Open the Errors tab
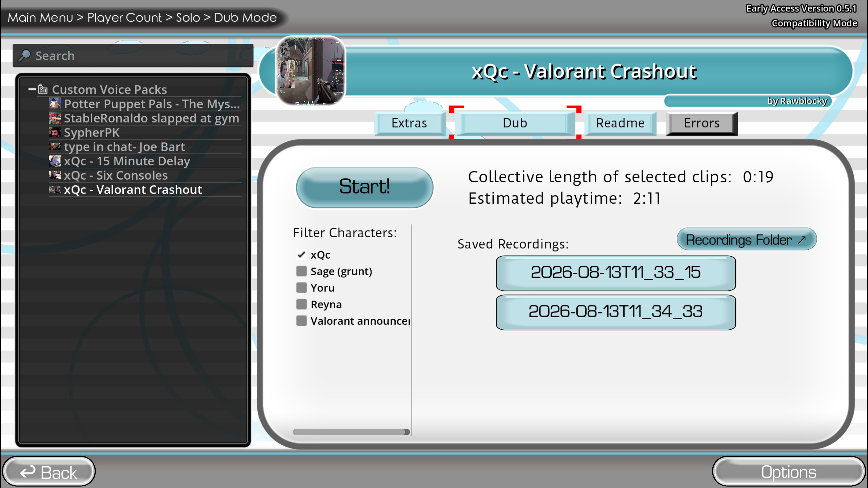 702,123
